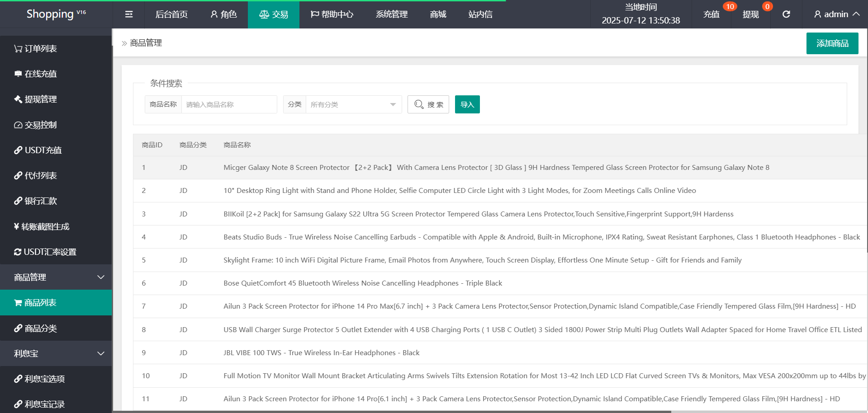Select the 10" Desktop Ring Light product row
The height and width of the screenshot is (413, 868).
tap(500, 191)
